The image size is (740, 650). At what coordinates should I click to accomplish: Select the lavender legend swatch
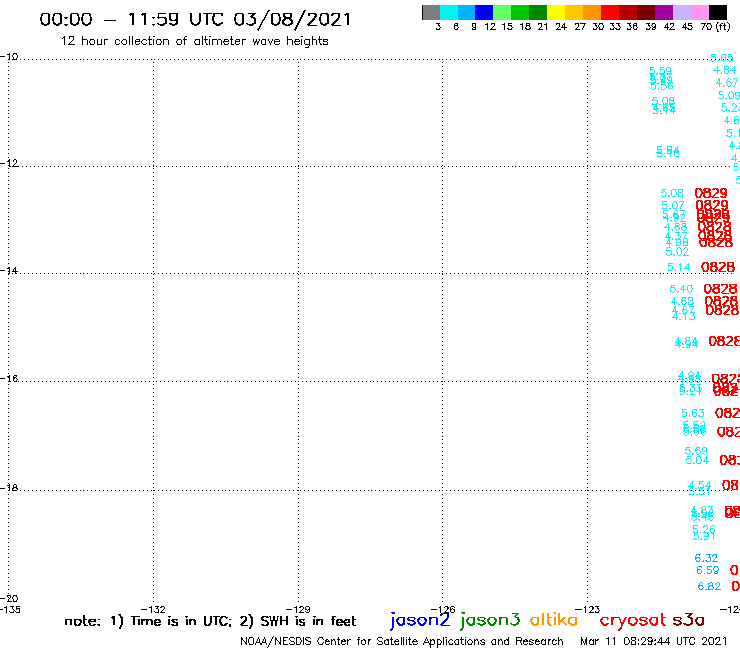coord(681,12)
